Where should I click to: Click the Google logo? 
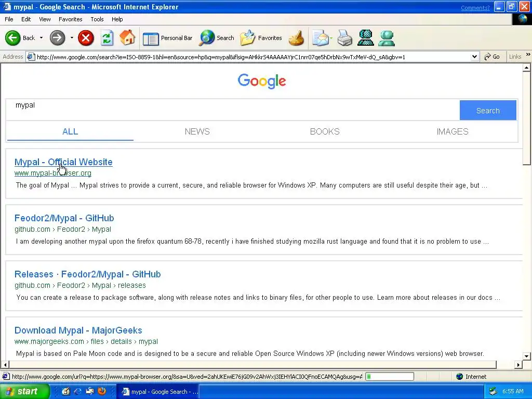(262, 81)
